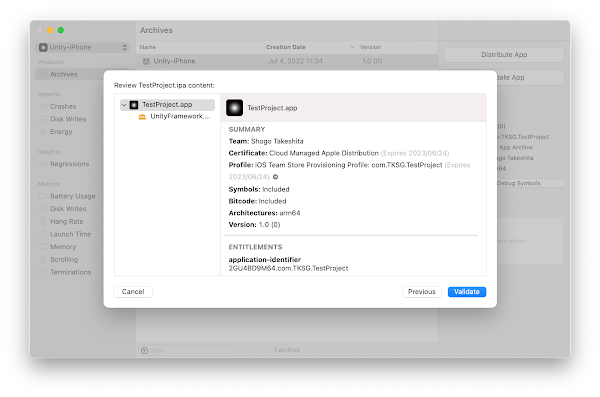Open Crashes reports in the sidebar
600x397 pixels.
coord(63,106)
